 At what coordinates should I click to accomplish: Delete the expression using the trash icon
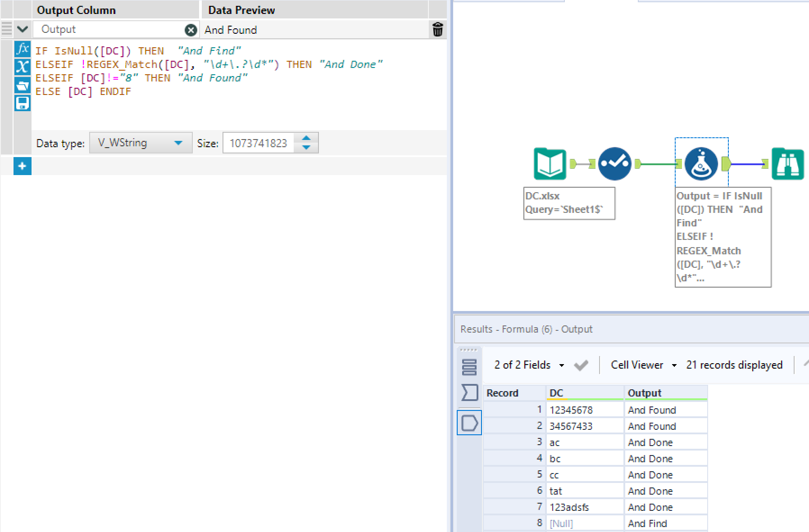pos(437,30)
